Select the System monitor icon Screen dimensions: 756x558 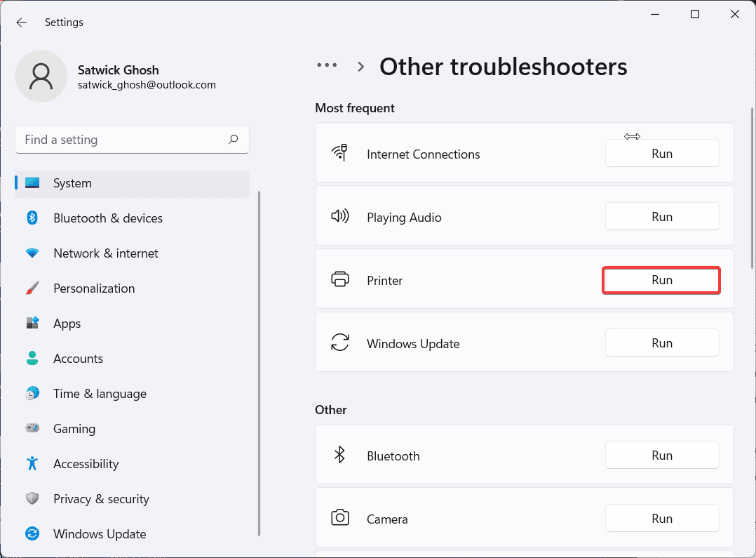[x=32, y=183]
